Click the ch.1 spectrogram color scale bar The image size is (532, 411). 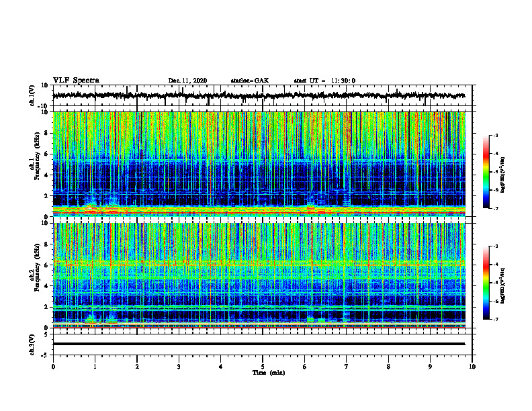point(486,172)
